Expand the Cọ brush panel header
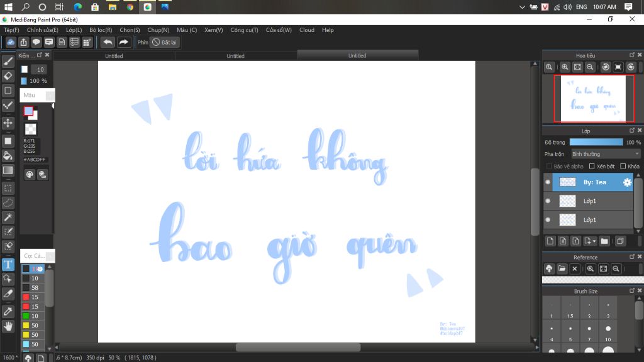Image resolution: width=644 pixels, height=362 pixels. coord(37,256)
